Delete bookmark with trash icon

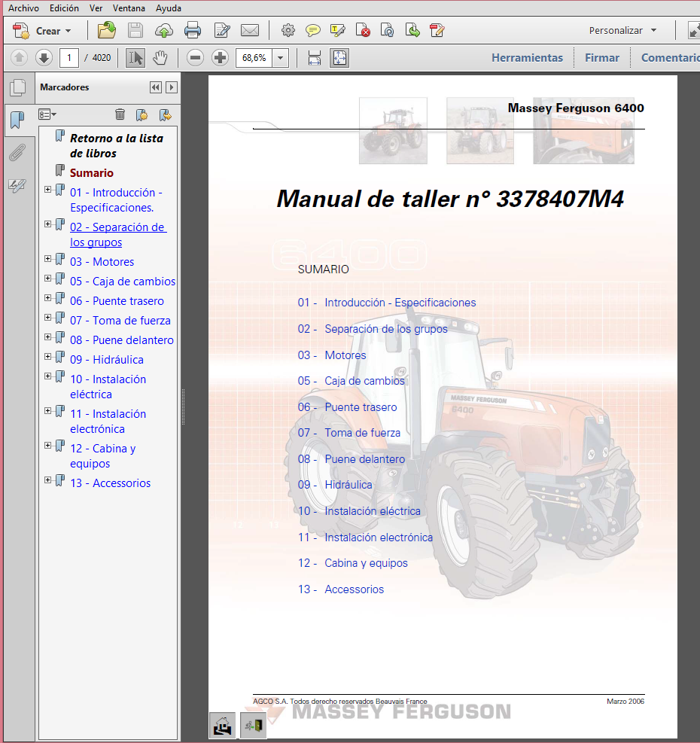coord(120,114)
